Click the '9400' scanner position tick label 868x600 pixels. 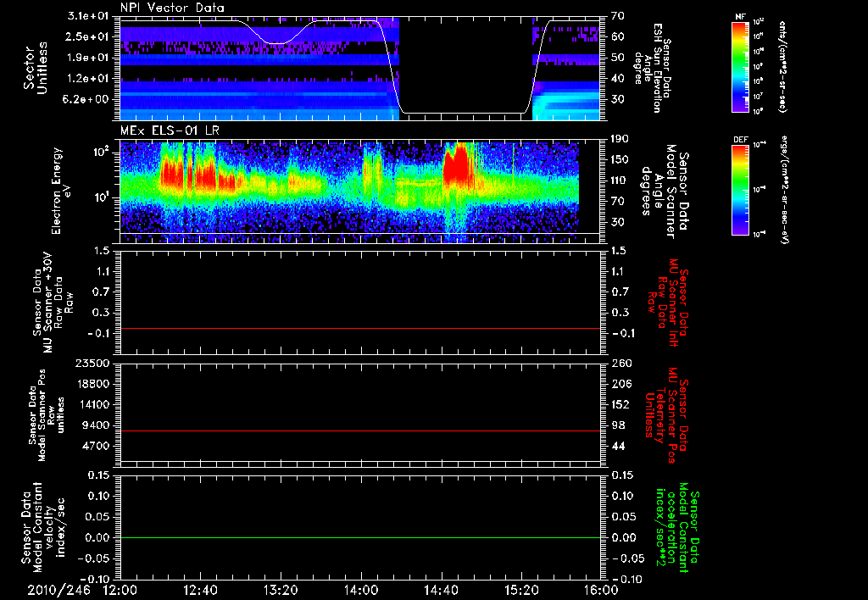[x=97, y=425]
